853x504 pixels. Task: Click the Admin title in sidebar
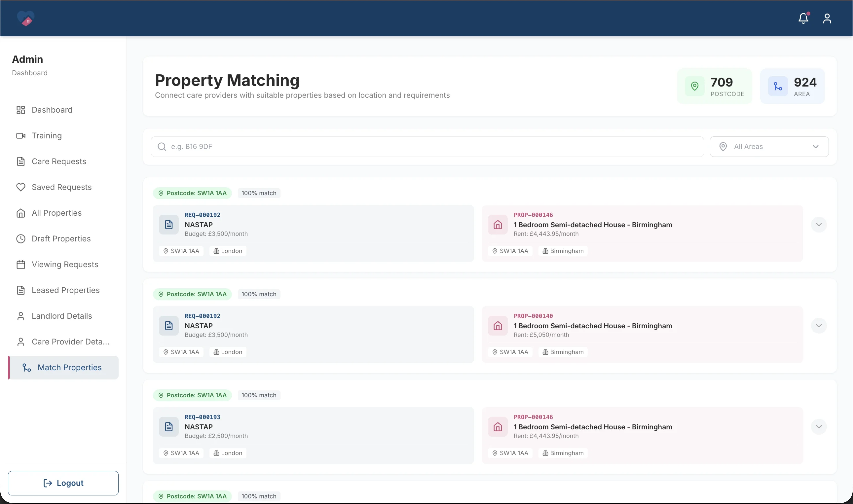click(27, 59)
